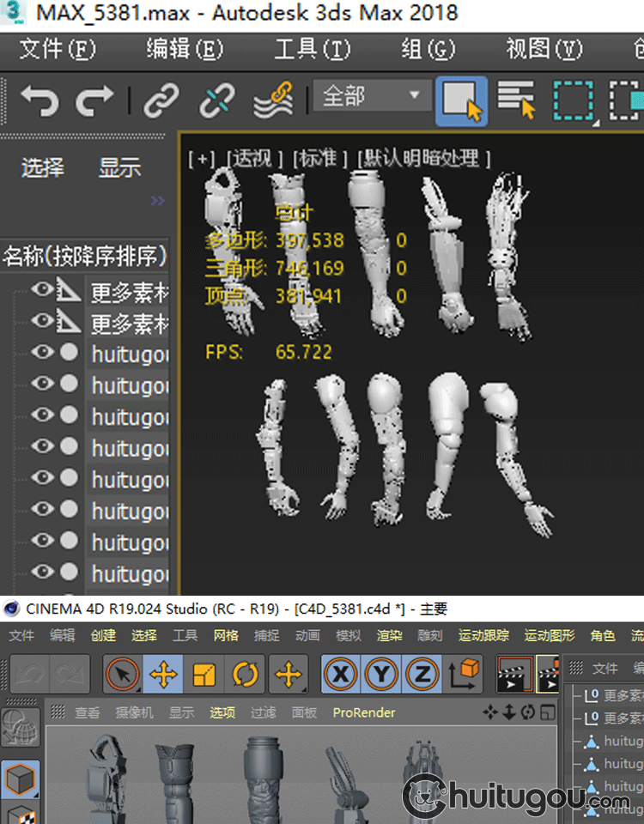This screenshot has width=644, height=824.
Task: Choose the Rectangular Selection Region icon
Action: coord(574,101)
